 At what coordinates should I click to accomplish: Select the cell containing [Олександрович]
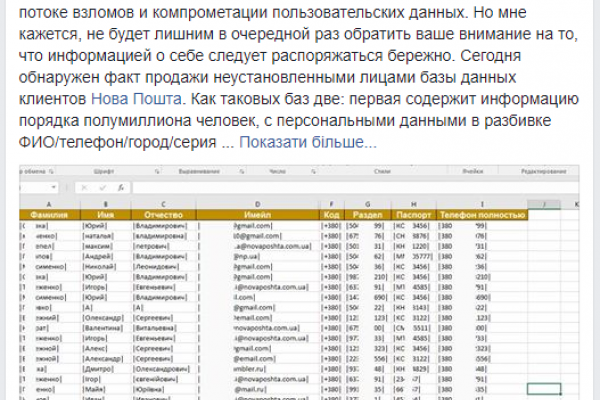(x=163, y=369)
